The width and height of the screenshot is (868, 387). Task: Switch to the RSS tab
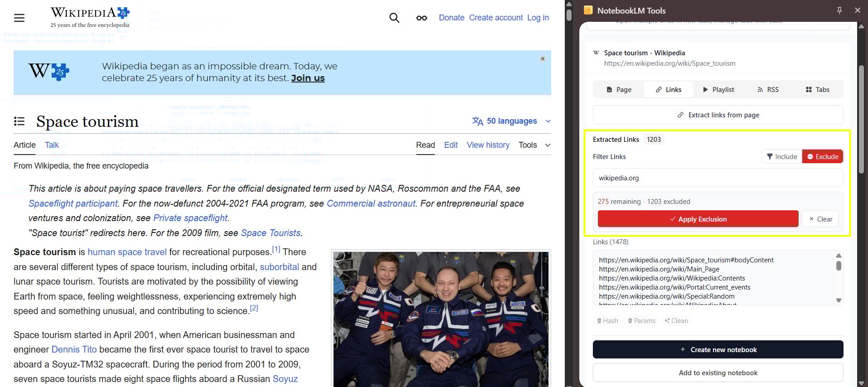pyautogui.click(x=768, y=90)
